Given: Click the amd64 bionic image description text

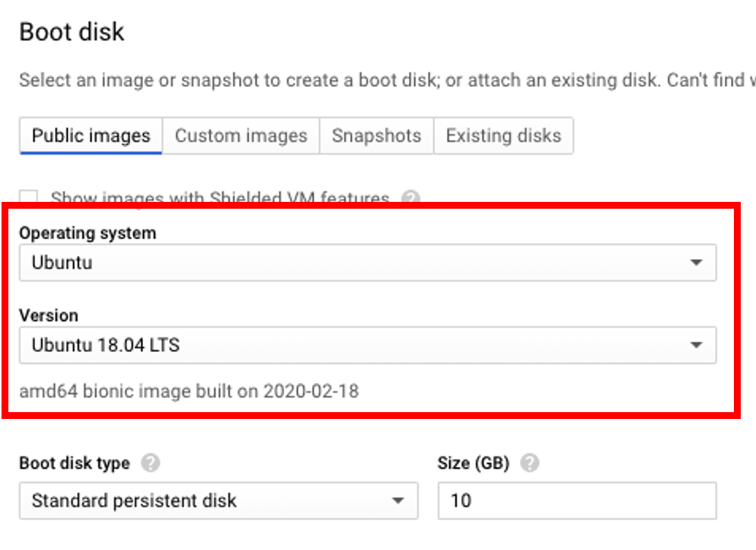Looking at the screenshot, I should pos(189,392).
